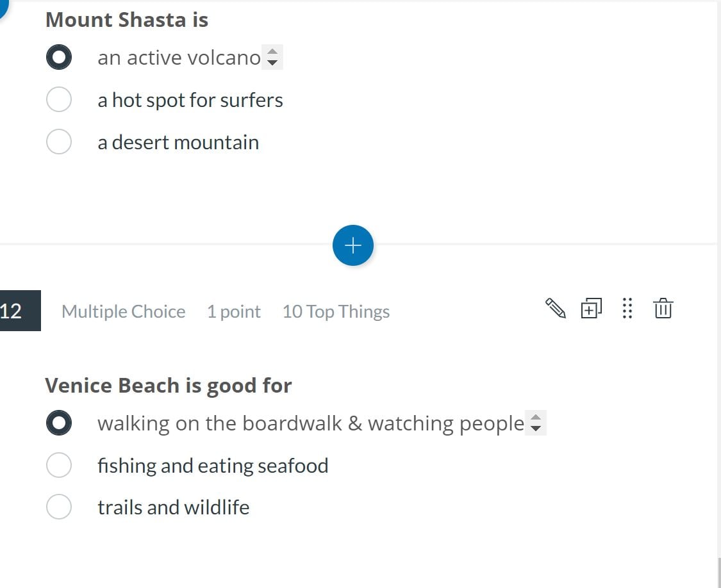721x588 pixels.
Task: Click the 'Venice Beach is good for' question text
Action: pos(169,386)
